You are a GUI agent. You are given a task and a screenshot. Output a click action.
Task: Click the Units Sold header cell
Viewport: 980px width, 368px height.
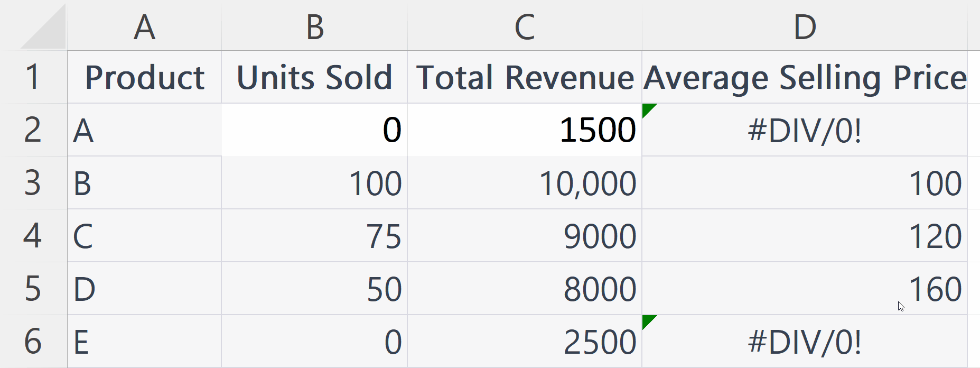pyautogui.click(x=314, y=76)
